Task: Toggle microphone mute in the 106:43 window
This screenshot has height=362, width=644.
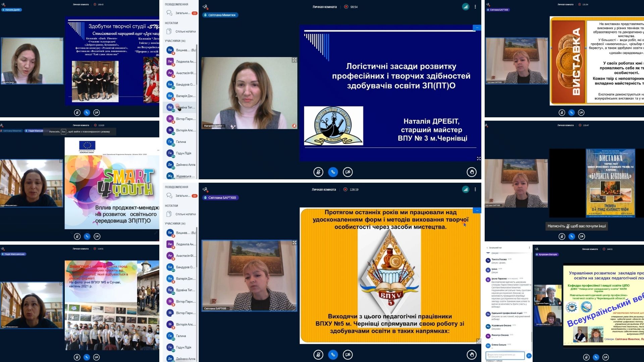Action: pos(77,113)
